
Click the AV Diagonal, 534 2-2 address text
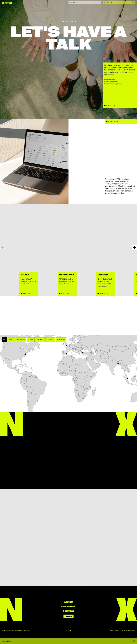66,282
